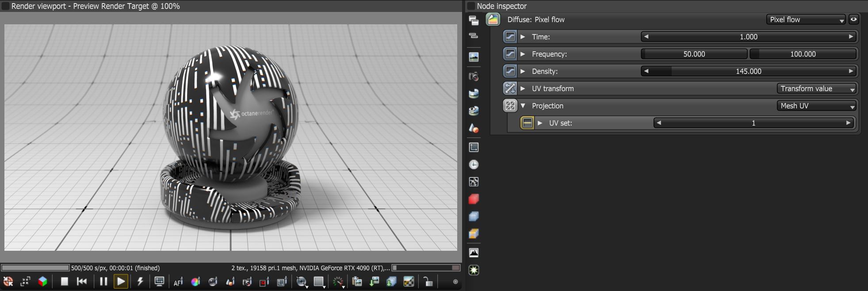Open the material picker tool
The width and height of the screenshot is (868, 291).
[x=213, y=282]
